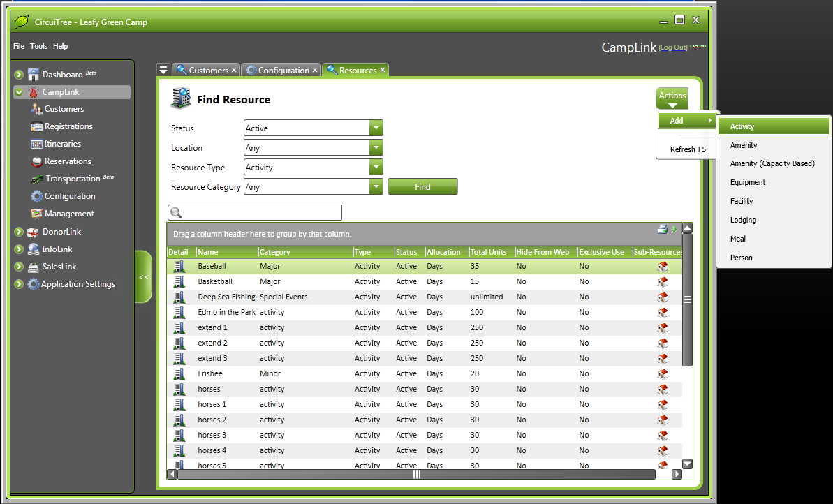Open the Location dropdown
Image resolution: width=833 pixels, height=504 pixels.
point(376,148)
